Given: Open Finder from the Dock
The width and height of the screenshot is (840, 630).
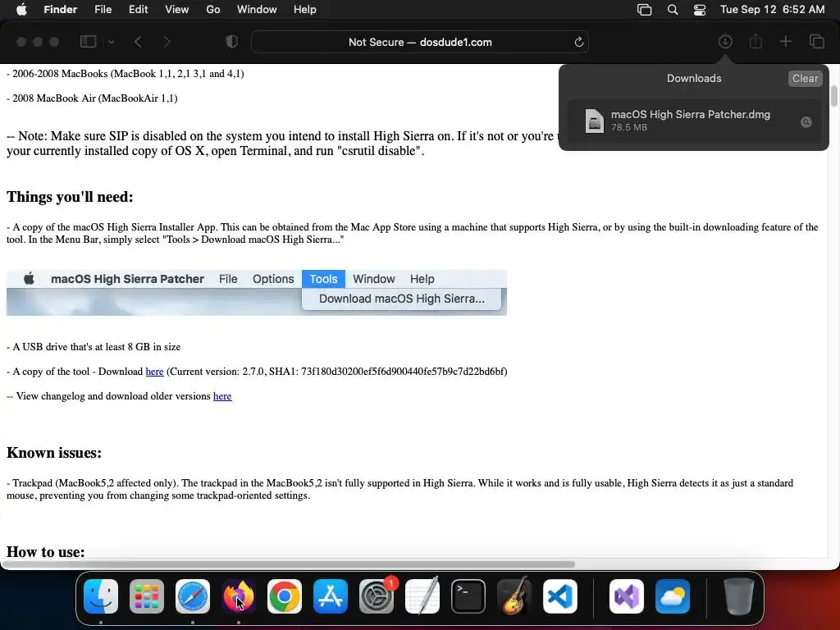Looking at the screenshot, I should [x=101, y=596].
